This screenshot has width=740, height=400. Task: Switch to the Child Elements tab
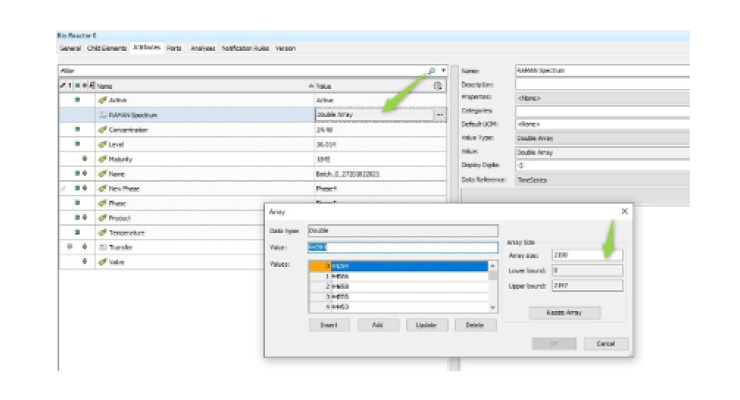(106, 48)
